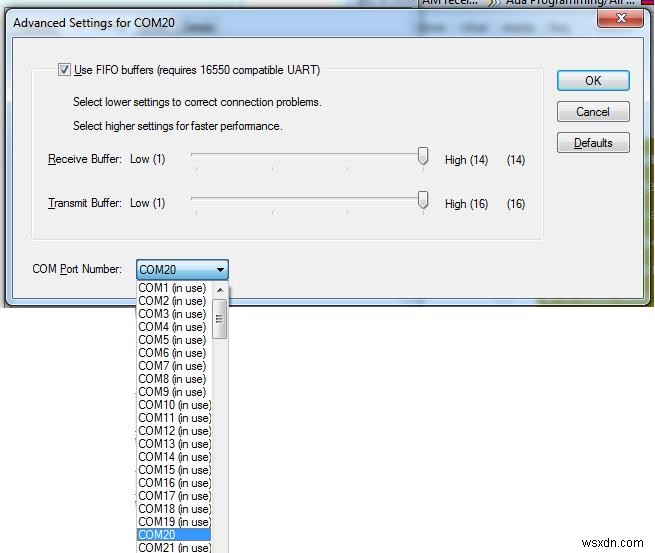Image resolution: width=655 pixels, height=553 pixels.
Task: Select COM12 (in use) from list
Action: coord(174,431)
